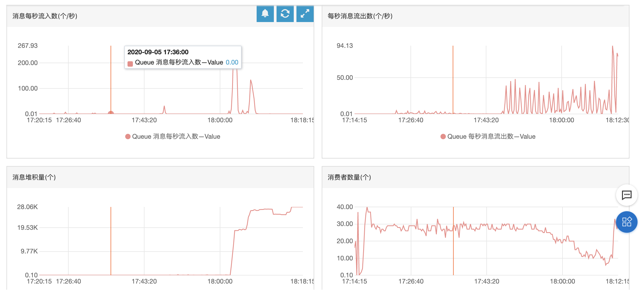Expand the inflow rate chart to fullscreen
The width and height of the screenshot is (644, 294).
click(305, 14)
